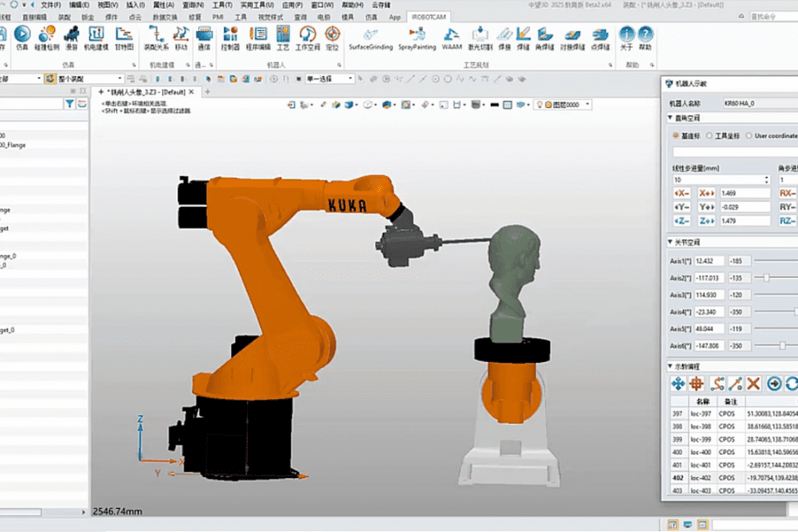Click the 程序编辑 program editor icon
Viewport: 798px width, 532px height.
pyautogui.click(x=257, y=36)
